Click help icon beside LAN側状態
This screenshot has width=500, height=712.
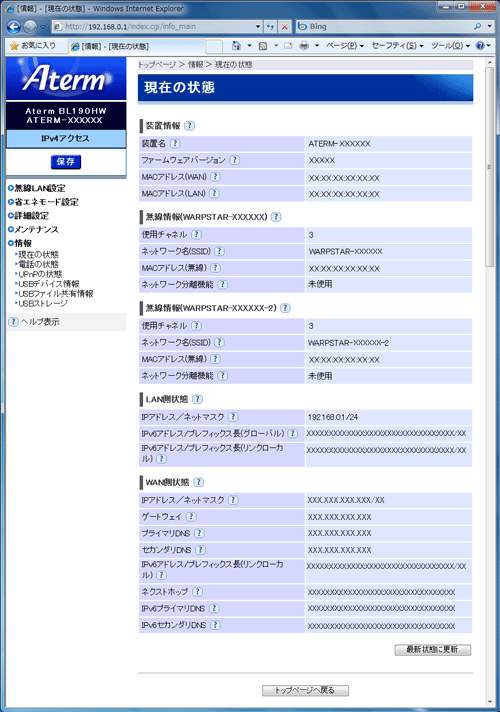coord(198,399)
